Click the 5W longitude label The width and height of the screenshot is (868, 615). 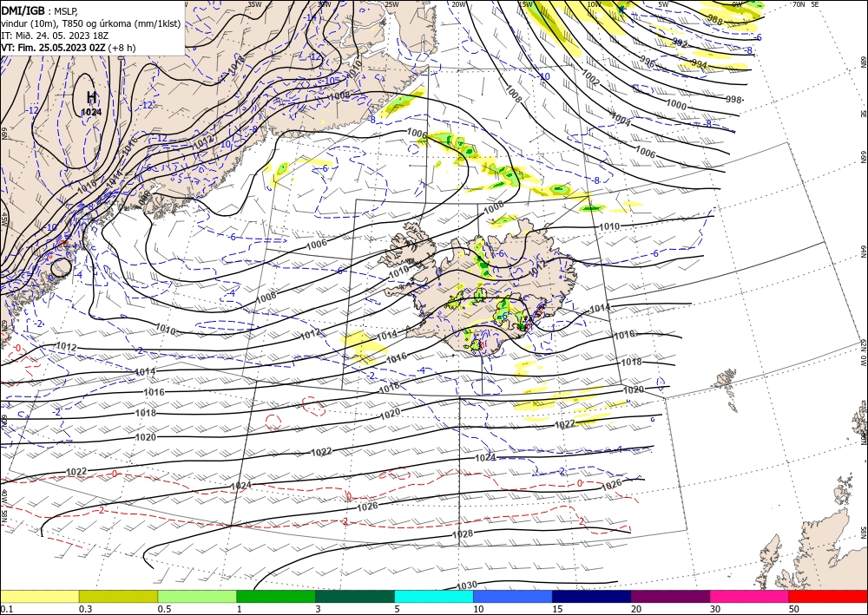coord(663,4)
